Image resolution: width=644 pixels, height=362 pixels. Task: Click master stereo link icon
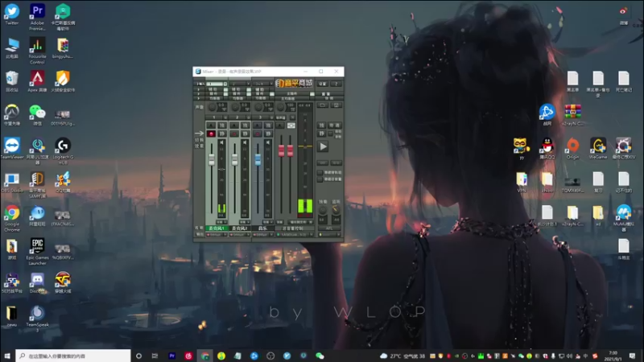click(291, 125)
